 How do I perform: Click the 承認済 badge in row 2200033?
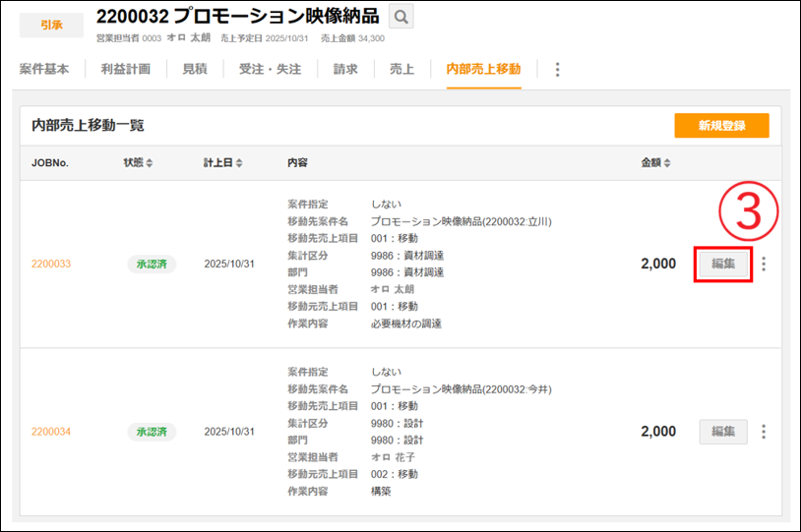152,264
